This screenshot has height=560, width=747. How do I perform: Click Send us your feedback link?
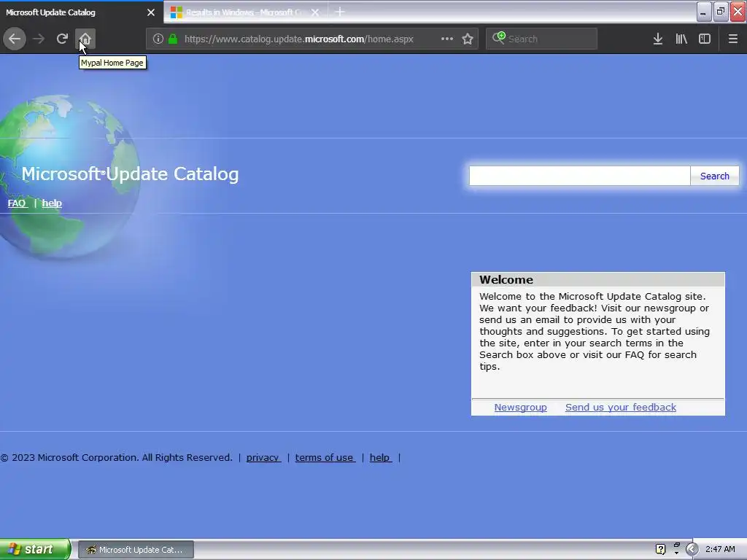pyautogui.click(x=620, y=407)
